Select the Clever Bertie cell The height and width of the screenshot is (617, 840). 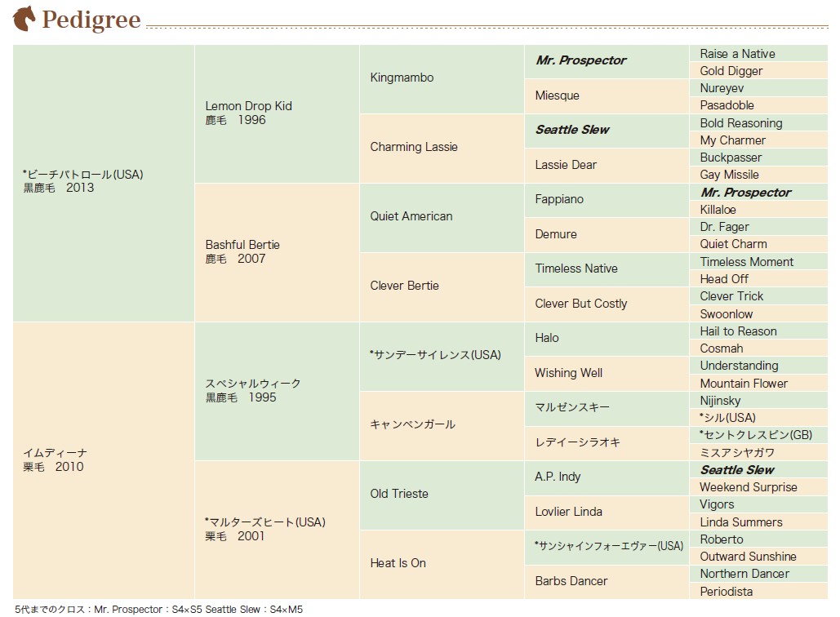[442, 287]
